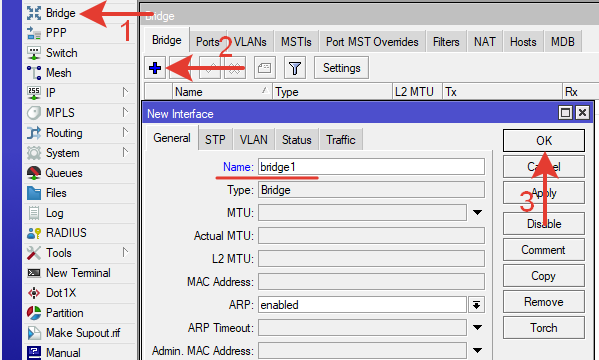Click the Comment button in the dialog
Screen dimensions: 599x360
[x=544, y=250]
